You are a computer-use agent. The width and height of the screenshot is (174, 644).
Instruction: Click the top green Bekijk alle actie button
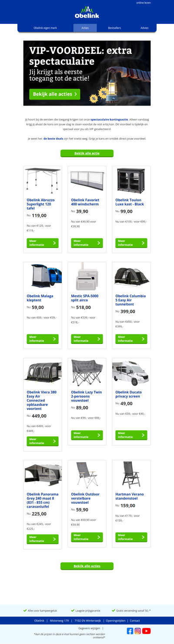click(87, 153)
